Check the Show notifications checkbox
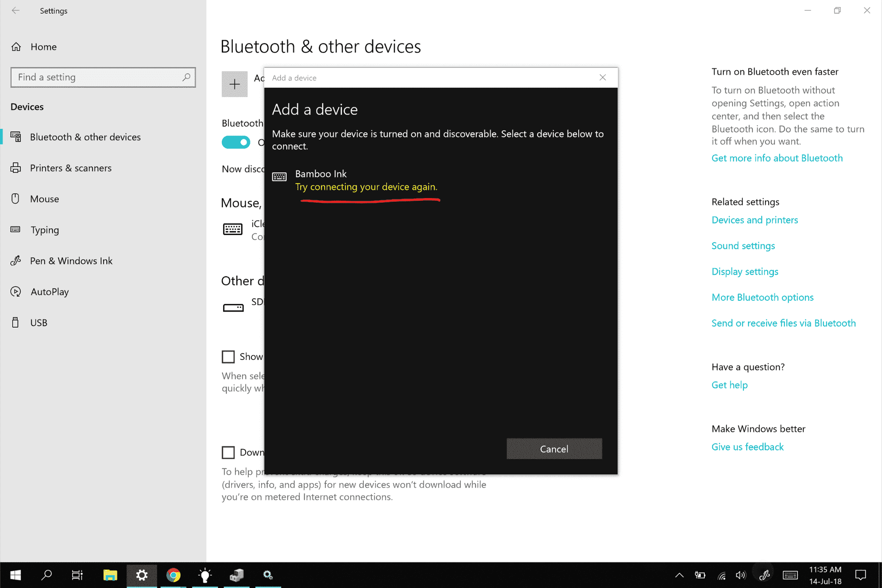This screenshot has height=588, width=882. coord(228,356)
